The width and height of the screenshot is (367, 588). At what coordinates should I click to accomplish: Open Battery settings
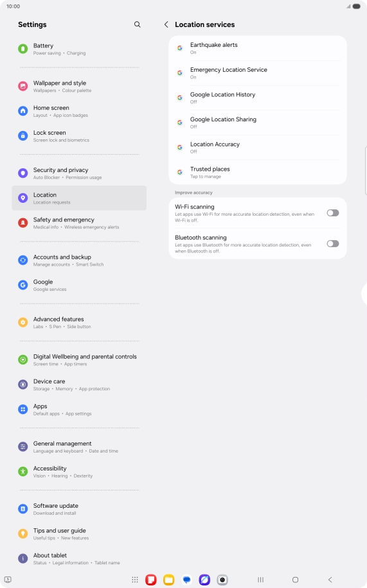[79, 49]
